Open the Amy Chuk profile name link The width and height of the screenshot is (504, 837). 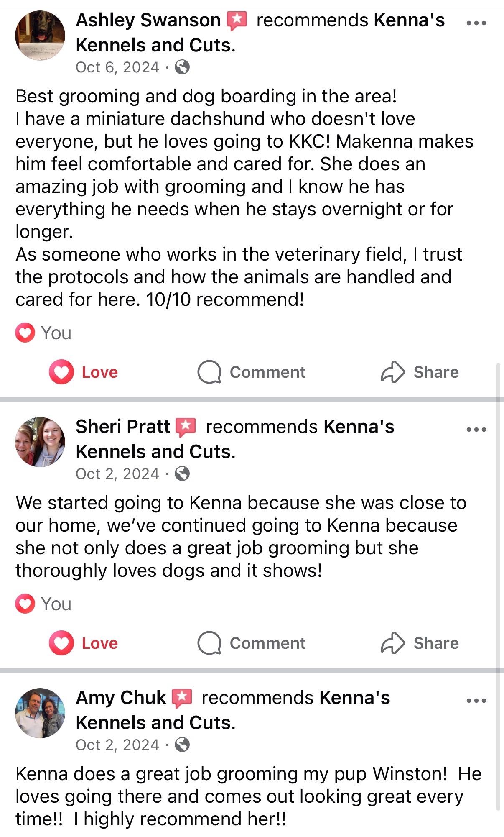[x=121, y=698]
